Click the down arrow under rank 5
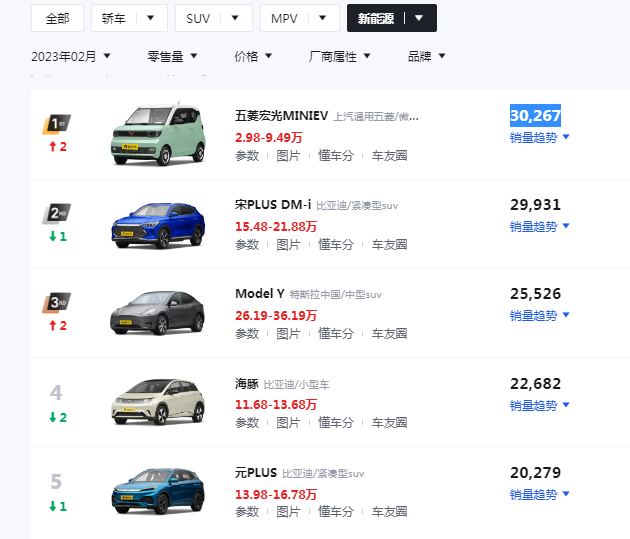The width and height of the screenshot is (630, 539). pos(53,506)
